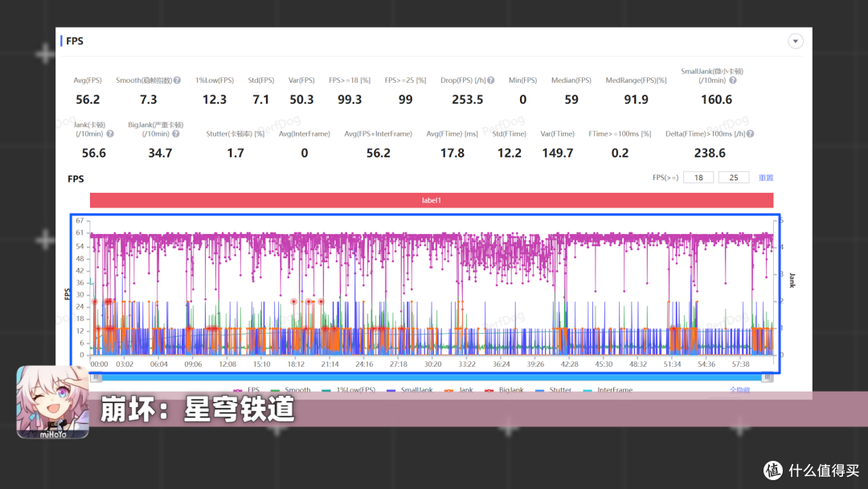Click the MedRange(FPS) value 91.9

[x=636, y=100]
